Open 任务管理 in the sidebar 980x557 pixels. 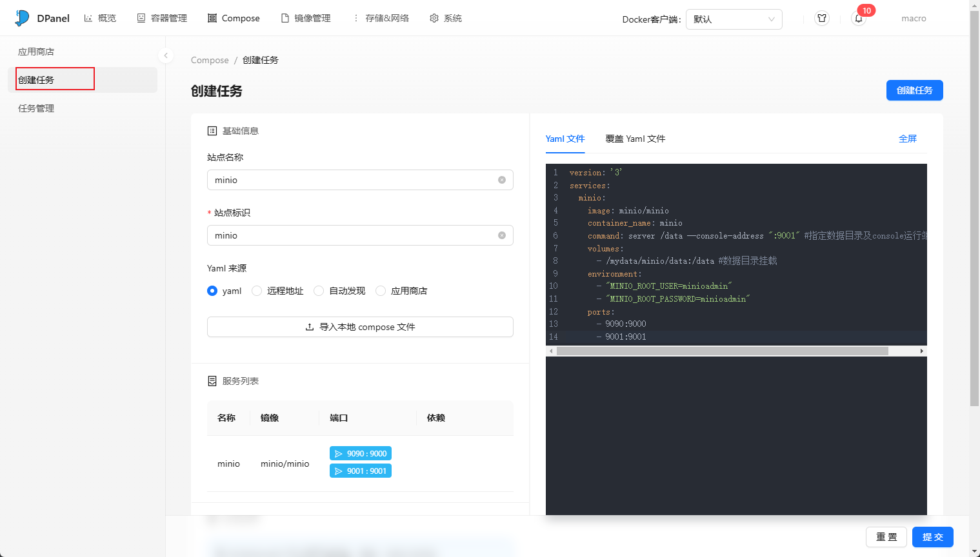pos(83,108)
